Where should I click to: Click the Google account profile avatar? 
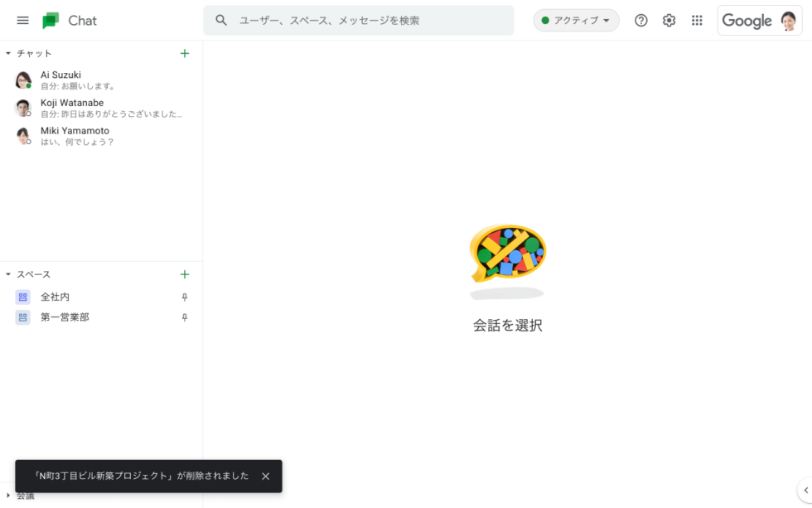click(x=788, y=21)
